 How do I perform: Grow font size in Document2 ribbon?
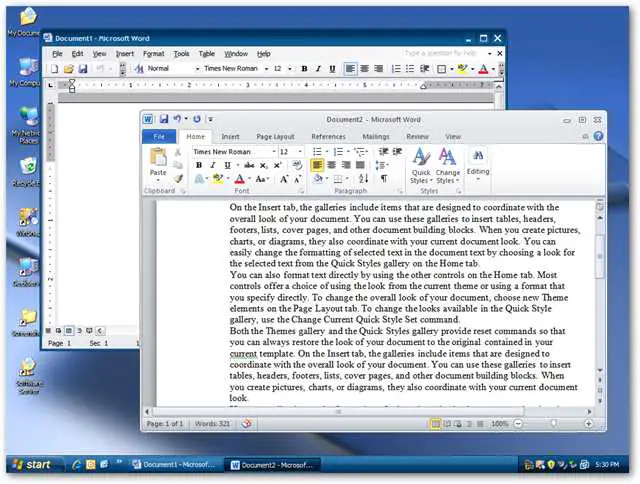tap(284, 179)
